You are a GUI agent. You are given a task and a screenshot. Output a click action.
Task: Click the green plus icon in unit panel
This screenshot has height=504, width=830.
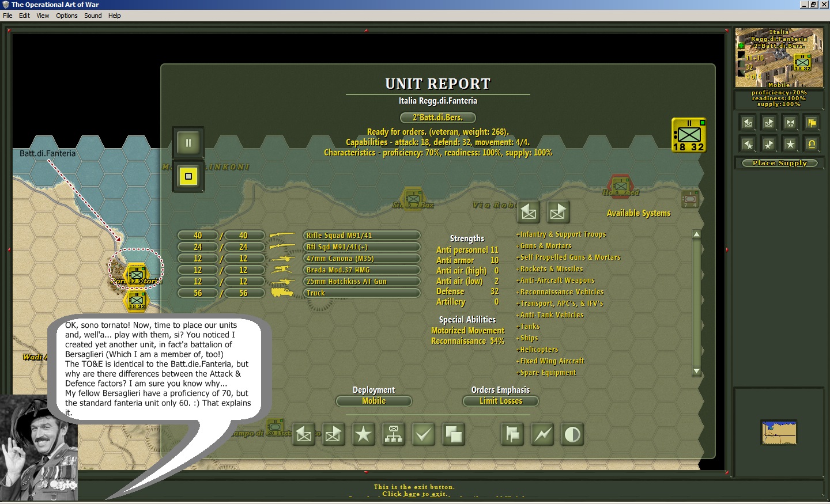click(741, 46)
